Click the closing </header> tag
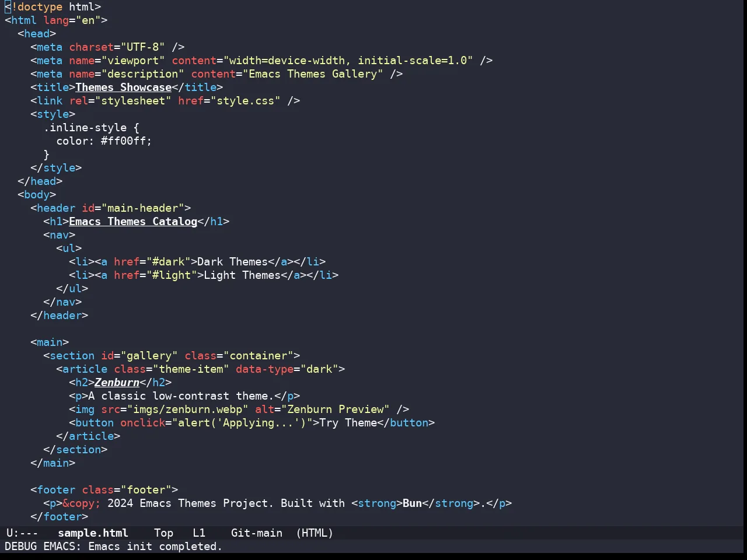 point(59,316)
